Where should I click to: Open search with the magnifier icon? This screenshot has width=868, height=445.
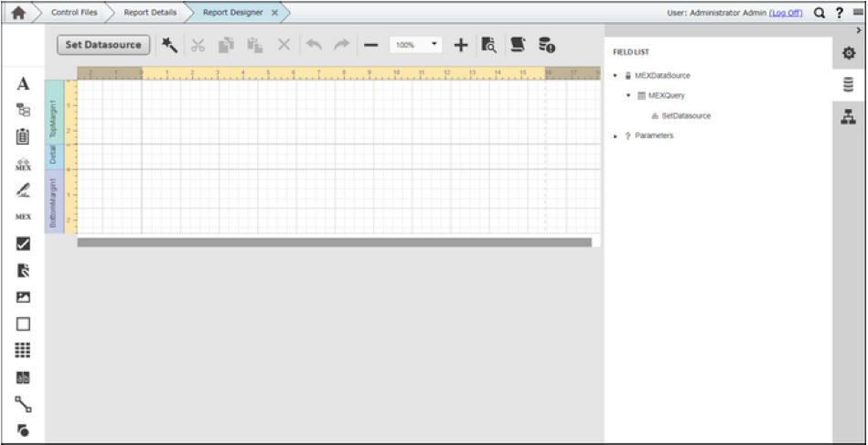pos(820,14)
